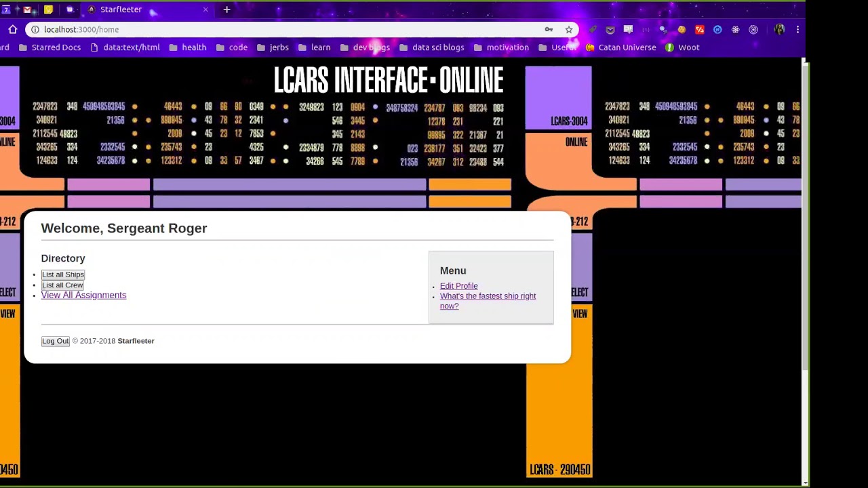Viewport: 868px width, 488px height.
Task: Open the motivation bookmark folder
Action: (500, 47)
